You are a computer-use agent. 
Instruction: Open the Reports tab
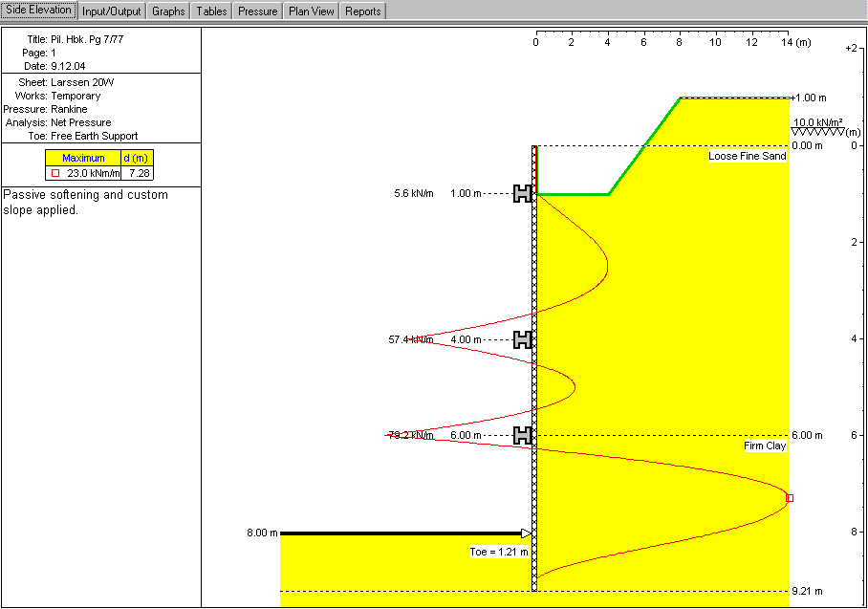tap(362, 11)
